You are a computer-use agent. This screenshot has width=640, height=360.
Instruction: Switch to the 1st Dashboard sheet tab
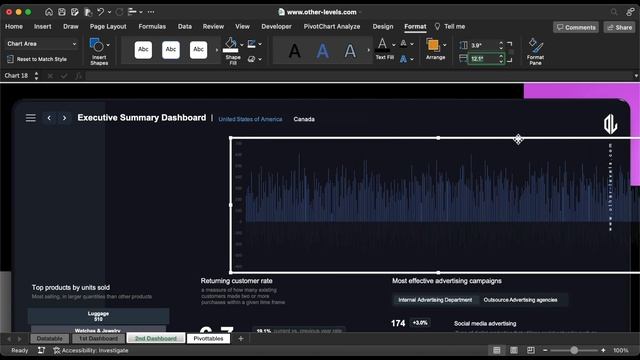[98, 338]
